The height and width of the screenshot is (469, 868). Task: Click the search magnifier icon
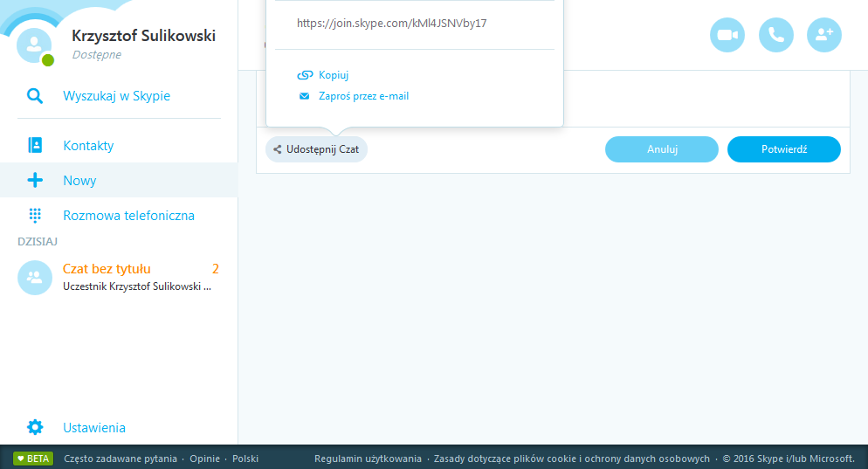click(x=35, y=96)
